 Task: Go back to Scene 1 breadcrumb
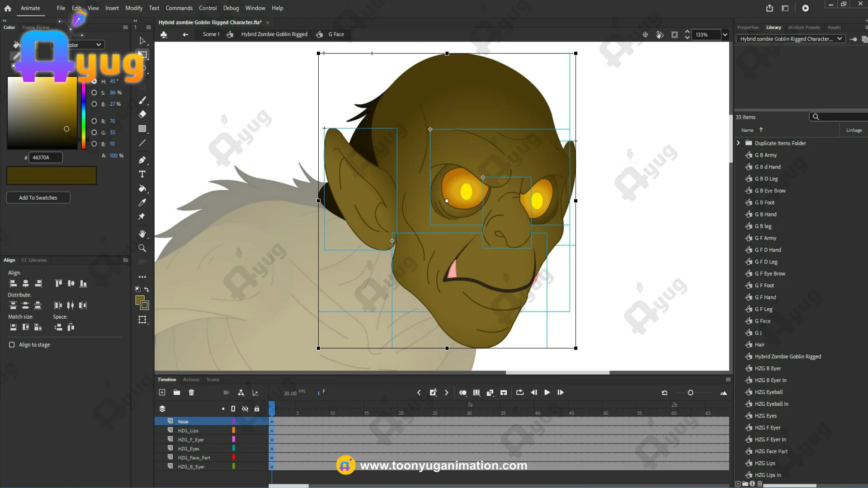point(211,34)
